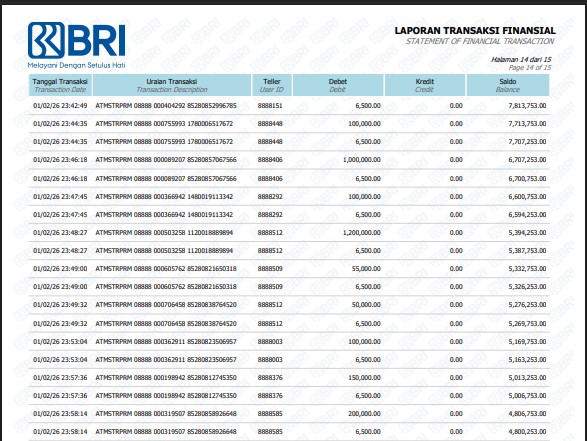This screenshot has height=441, width=587.
Task: Select balance '7,713,753.00'
Action: click(x=527, y=124)
